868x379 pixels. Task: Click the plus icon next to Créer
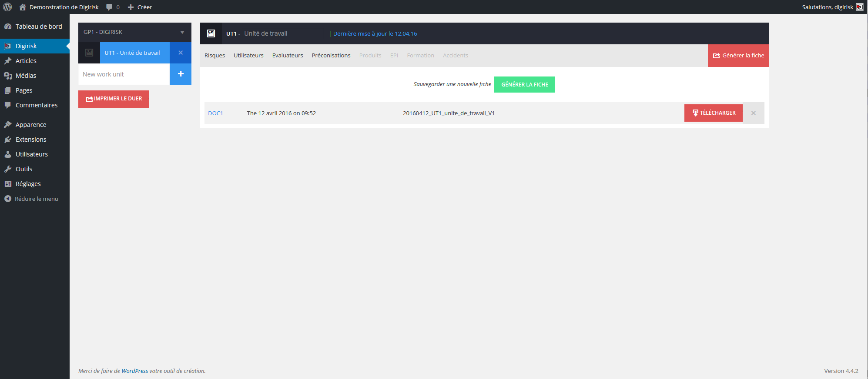tap(131, 7)
